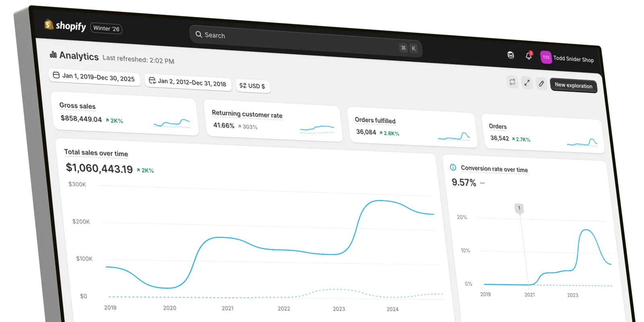Click the 20% axis label on conversion chart
The height and width of the screenshot is (322, 644).
(462, 217)
